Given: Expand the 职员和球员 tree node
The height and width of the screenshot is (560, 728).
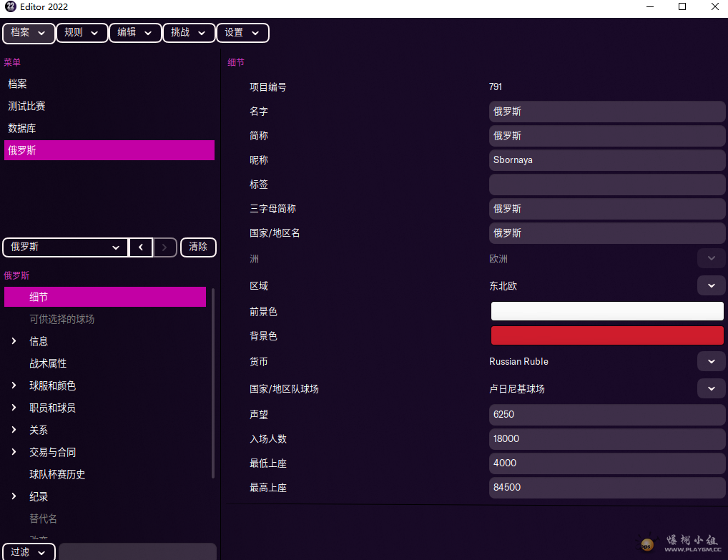Looking at the screenshot, I should [14, 408].
